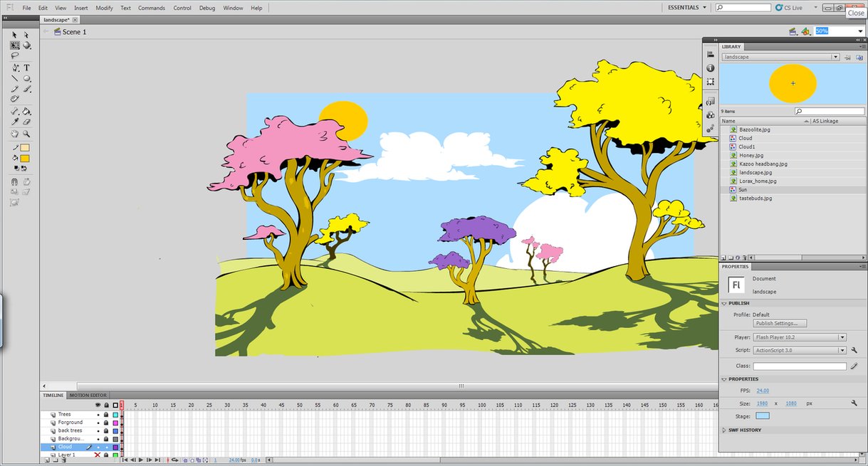
Task: Select the Line tool
Action: point(14,78)
